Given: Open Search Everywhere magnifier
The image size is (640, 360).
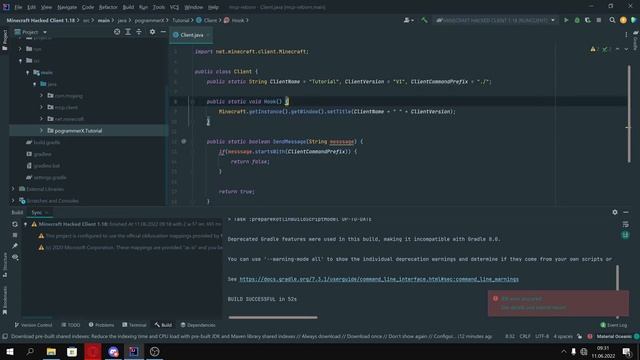Looking at the screenshot, I should click(x=612, y=20).
